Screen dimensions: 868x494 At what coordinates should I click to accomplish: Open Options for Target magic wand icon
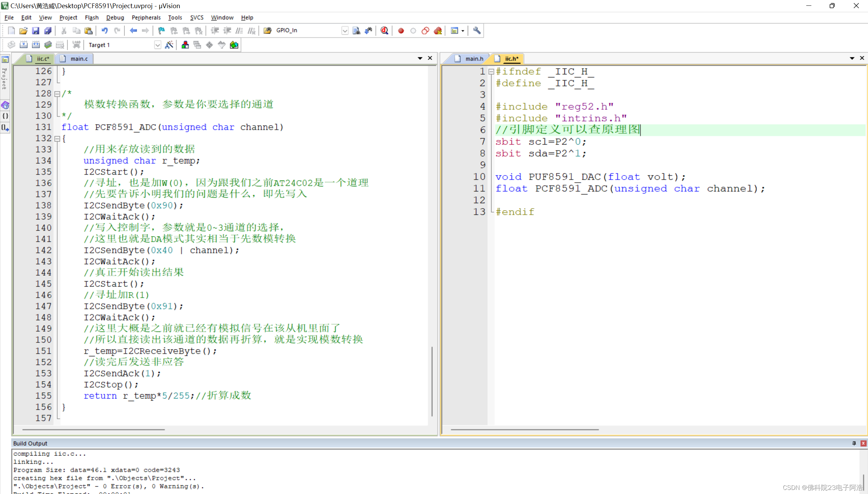pyautogui.click(x=169, y=45)
